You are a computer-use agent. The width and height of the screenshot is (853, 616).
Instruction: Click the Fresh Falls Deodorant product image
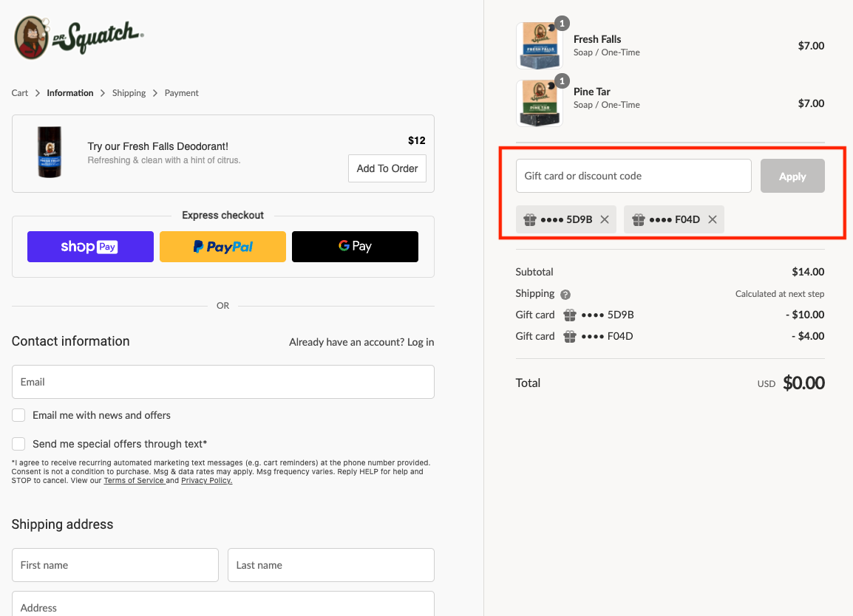click(50, 152)
